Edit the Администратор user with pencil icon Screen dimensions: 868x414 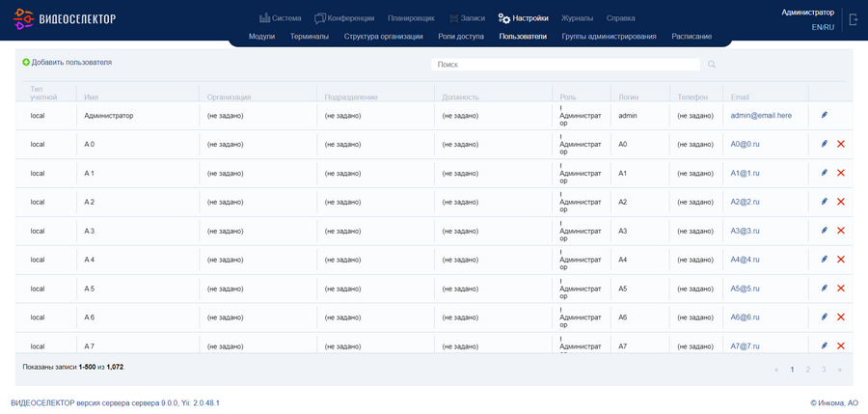click(825, 115)
